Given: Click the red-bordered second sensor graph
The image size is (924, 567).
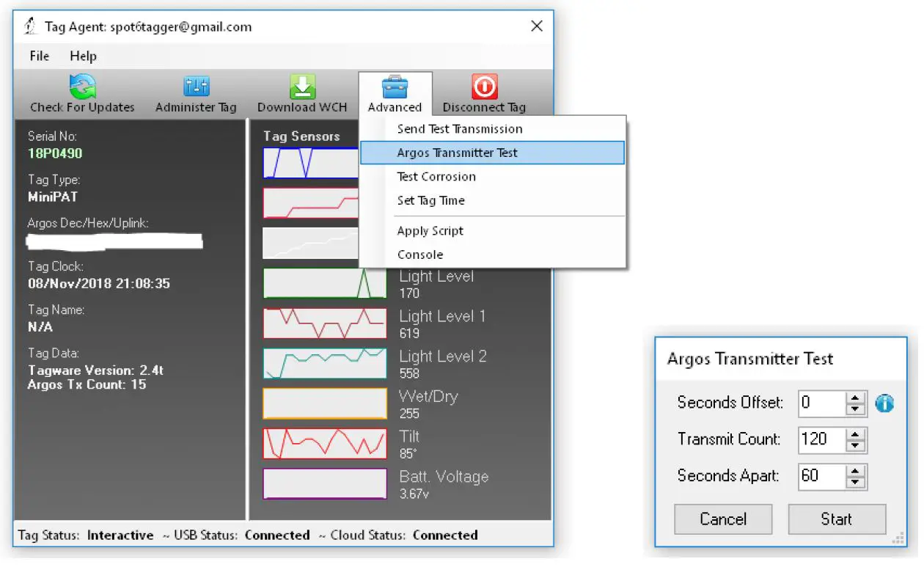Looking at the screenshot, I should click(311, 203).
